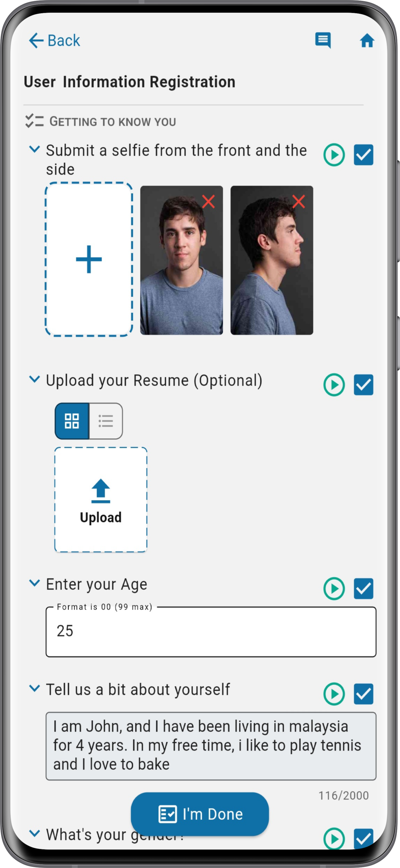Uncheck the selfie submission checkbox
This screenshot has width=400, height=868.
363,155
